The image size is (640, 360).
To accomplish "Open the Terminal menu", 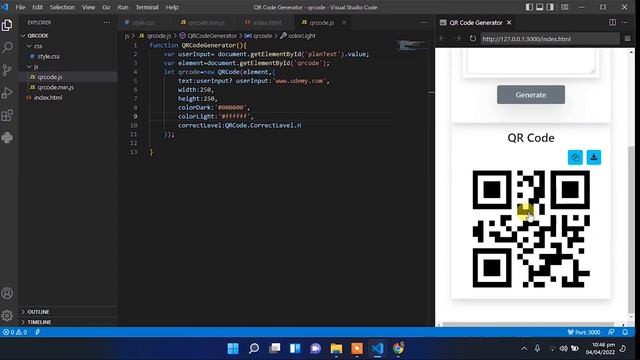I will (x=147, y=7).
